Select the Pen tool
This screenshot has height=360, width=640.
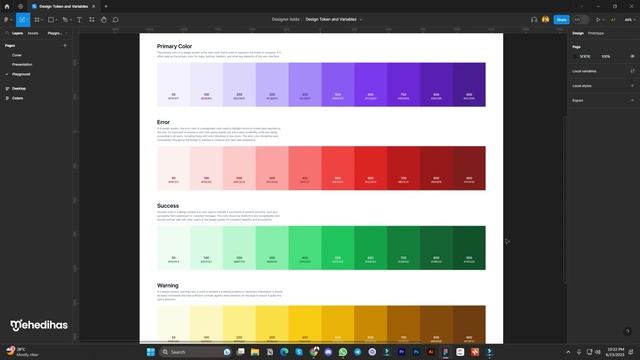(x=65, y=20)
